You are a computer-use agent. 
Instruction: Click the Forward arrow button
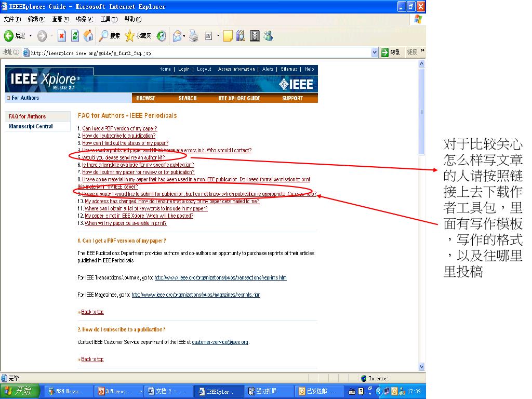[x=42, y=36]
